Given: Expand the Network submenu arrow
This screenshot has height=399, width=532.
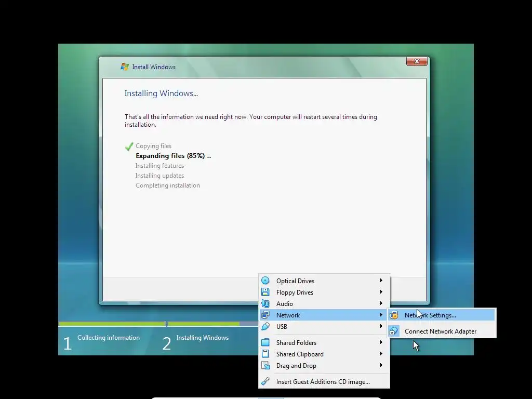Looking at the screenshot, I should [x=381, y=315].
